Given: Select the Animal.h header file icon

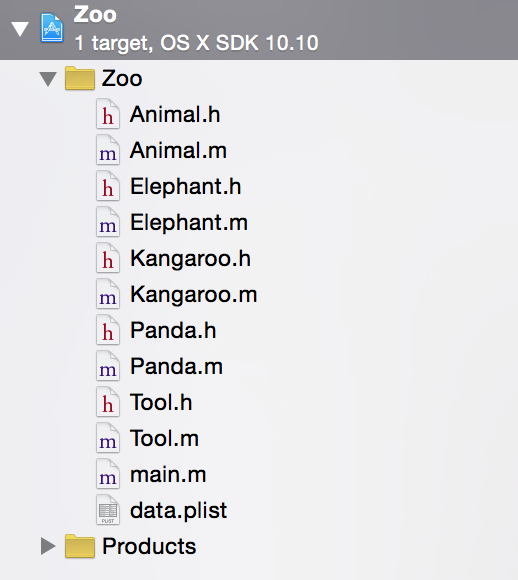Looking at the screenshot, I should click(108, 114).
